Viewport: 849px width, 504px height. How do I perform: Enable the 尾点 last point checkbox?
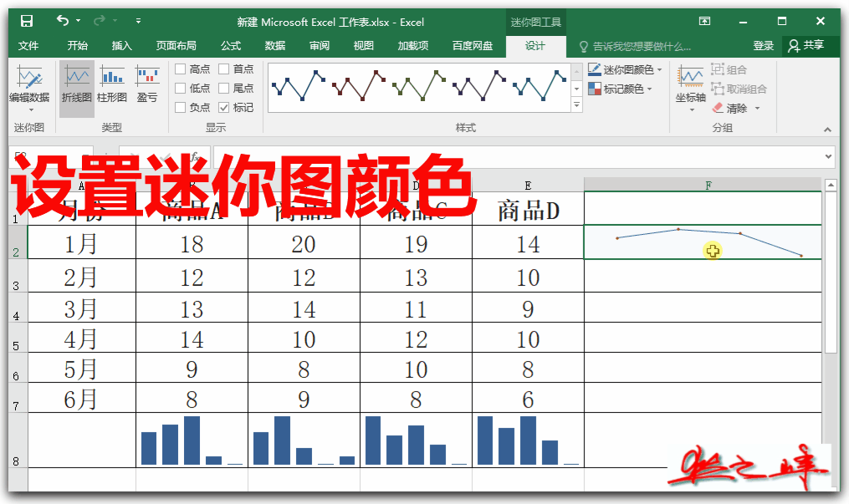[223, 88]
